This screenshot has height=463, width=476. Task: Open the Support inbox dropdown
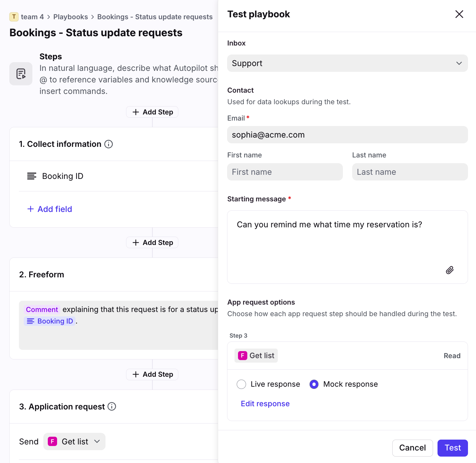(x=347, y=63)
